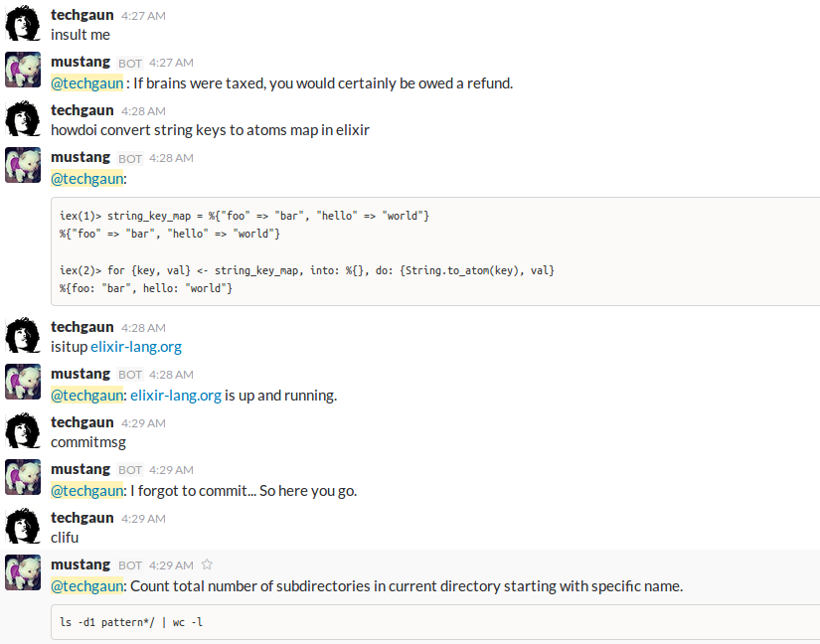Click 4:29 AM timestamp on commitmsg message
This screenshot has width=820, height=644.
coord(143,423)
